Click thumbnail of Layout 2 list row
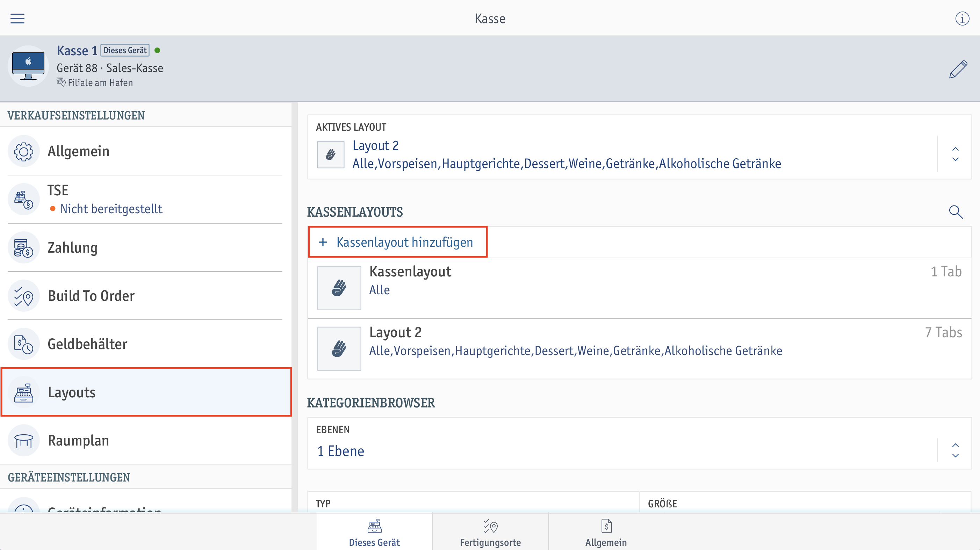This screenshot has width=980, height=550. point(339,349)
